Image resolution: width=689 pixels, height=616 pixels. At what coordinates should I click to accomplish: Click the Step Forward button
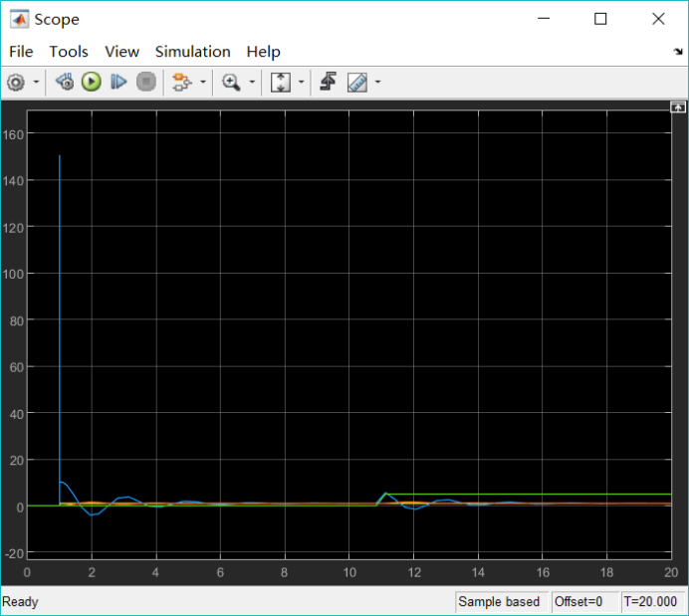118,83
